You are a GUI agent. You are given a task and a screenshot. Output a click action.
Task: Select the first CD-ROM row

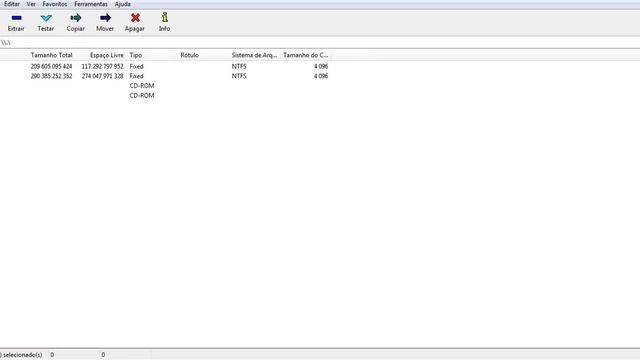click(x=165, y=86)
